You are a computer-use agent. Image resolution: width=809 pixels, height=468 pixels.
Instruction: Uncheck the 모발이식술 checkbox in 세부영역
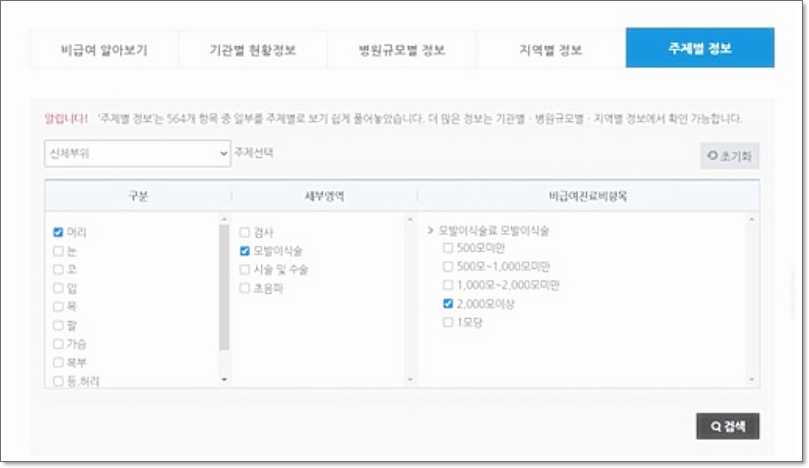click(x=245, y=251)
